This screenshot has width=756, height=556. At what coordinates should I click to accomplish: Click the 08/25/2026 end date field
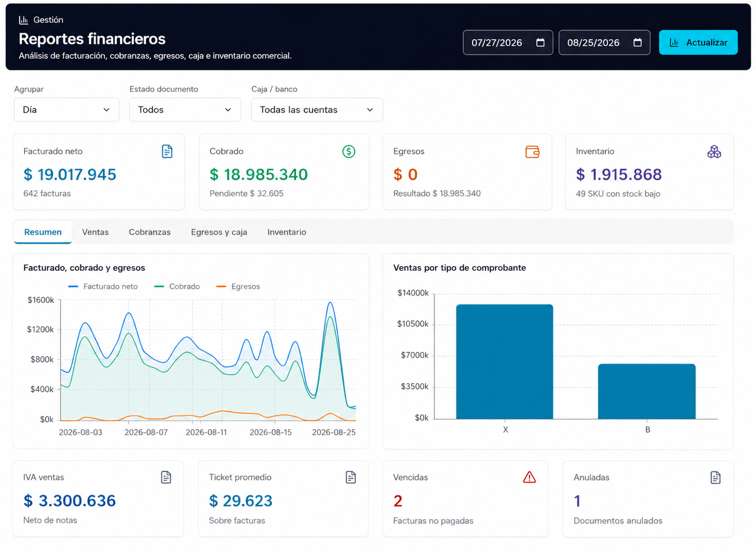604,42
